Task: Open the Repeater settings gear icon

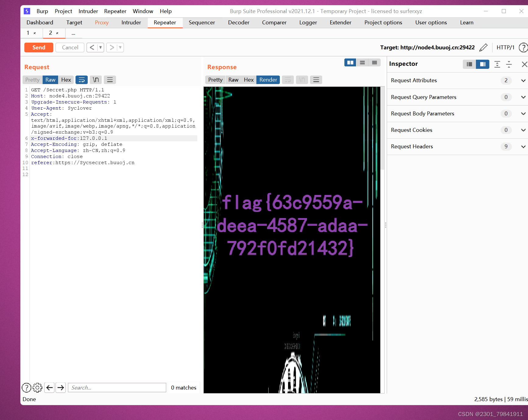Action: coord(37,387)
